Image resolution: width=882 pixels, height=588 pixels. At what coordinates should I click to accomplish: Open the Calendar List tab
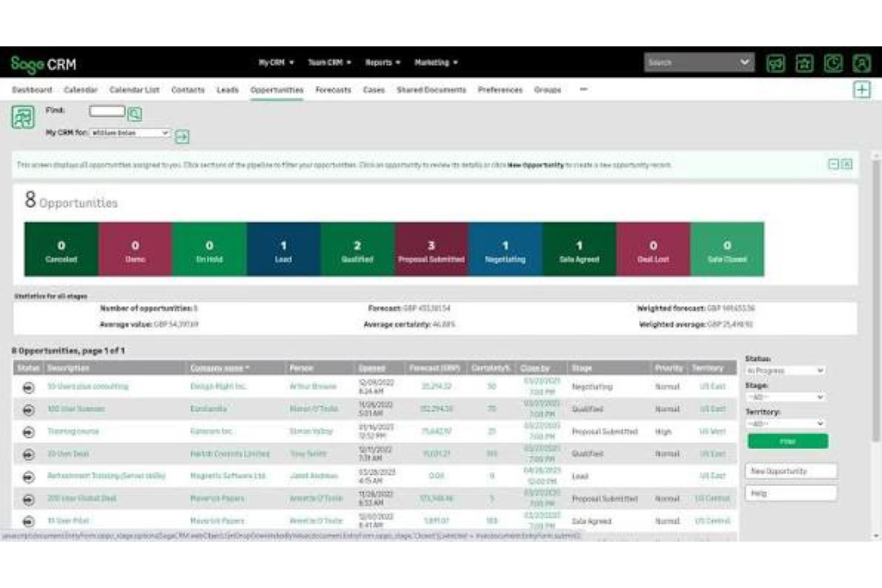pos(134,90)
